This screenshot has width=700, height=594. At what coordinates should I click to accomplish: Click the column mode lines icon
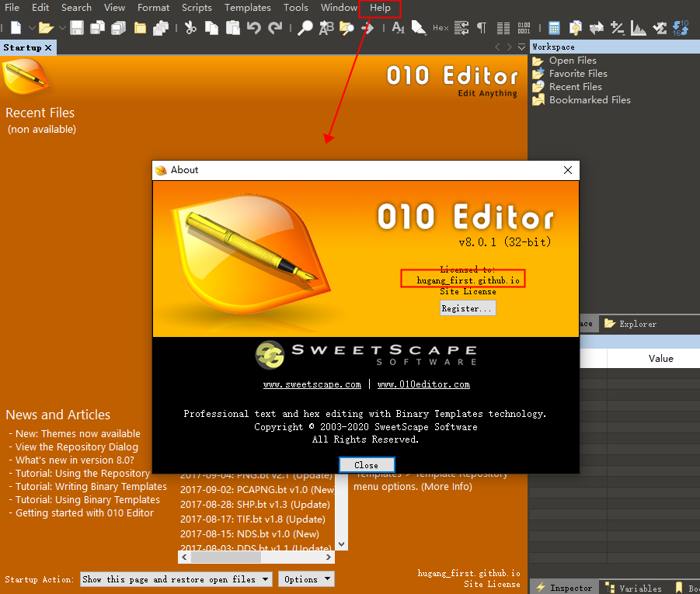click(x=503, y=28)
